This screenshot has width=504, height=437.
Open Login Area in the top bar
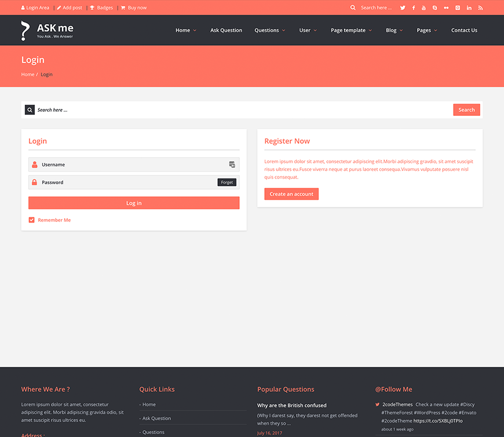[35, 8]
